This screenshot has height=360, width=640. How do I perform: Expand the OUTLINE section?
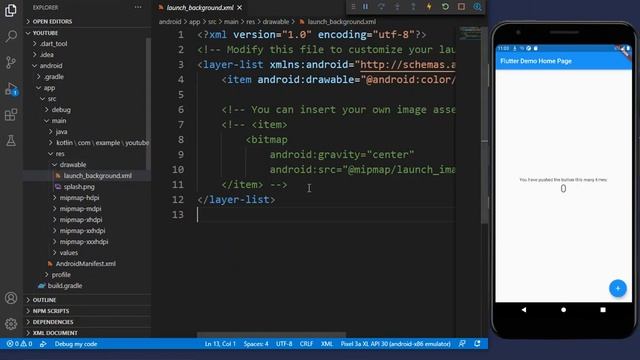point(88,300)
